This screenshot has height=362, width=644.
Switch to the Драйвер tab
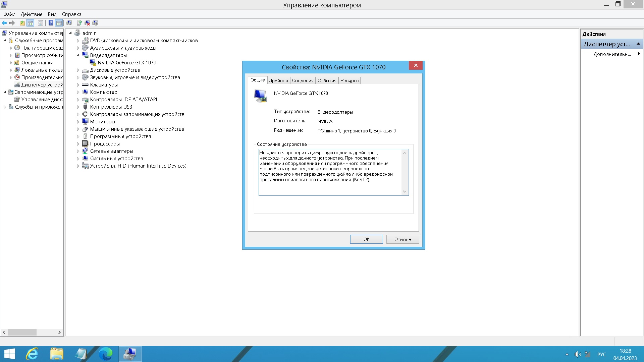pos(278,80)
